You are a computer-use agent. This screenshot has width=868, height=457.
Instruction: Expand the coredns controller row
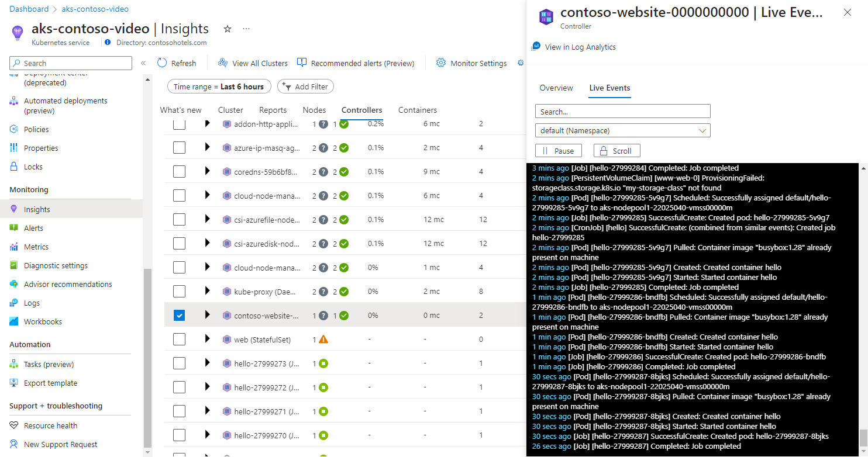(207, 171)
